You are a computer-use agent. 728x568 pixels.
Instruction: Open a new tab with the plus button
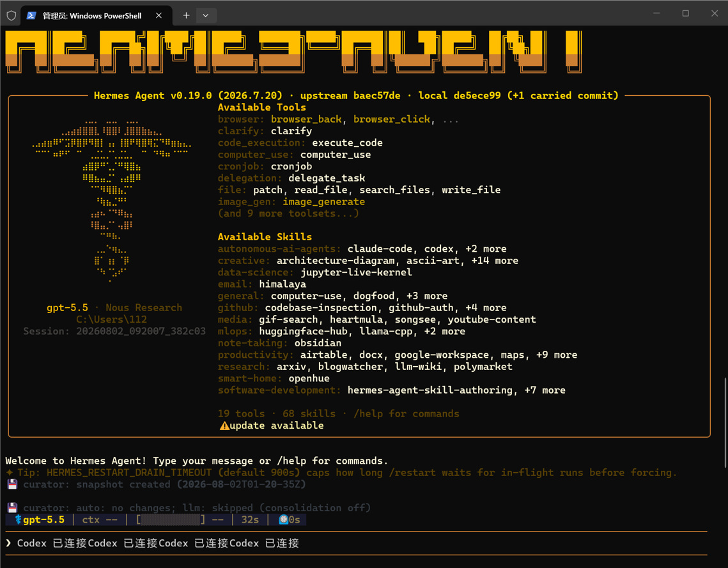coord(186,15)
